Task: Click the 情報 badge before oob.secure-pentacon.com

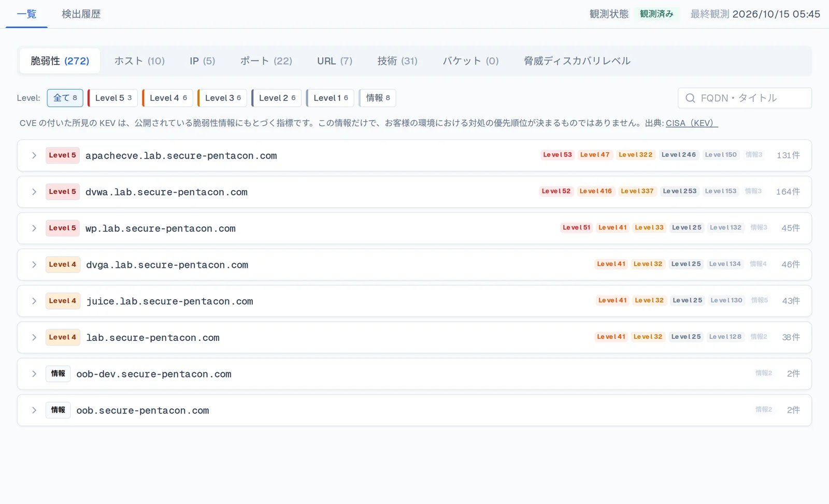Action: (x=58, y=410)
